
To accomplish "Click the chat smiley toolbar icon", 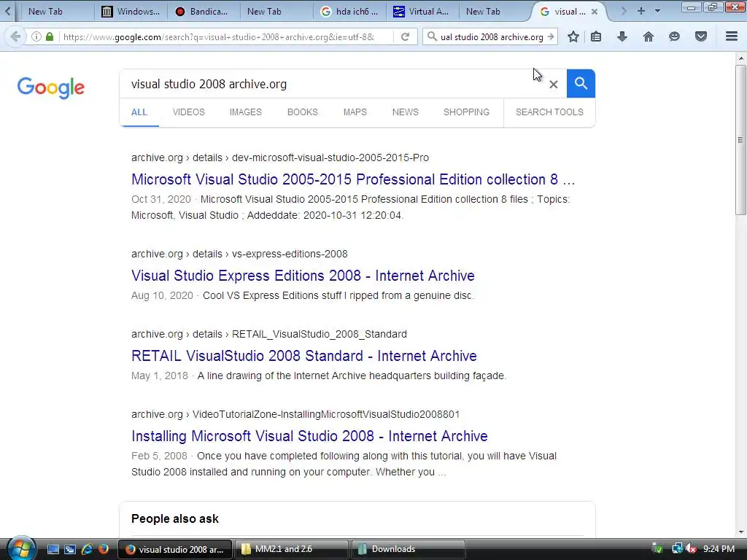I will (x=674, y=36).
